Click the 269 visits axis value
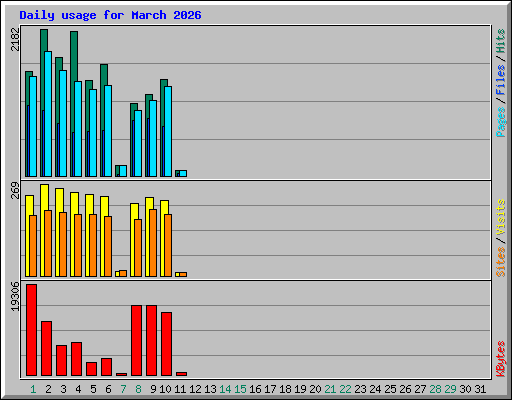This screenshot has height=400, width=512. tap(15, 190)
